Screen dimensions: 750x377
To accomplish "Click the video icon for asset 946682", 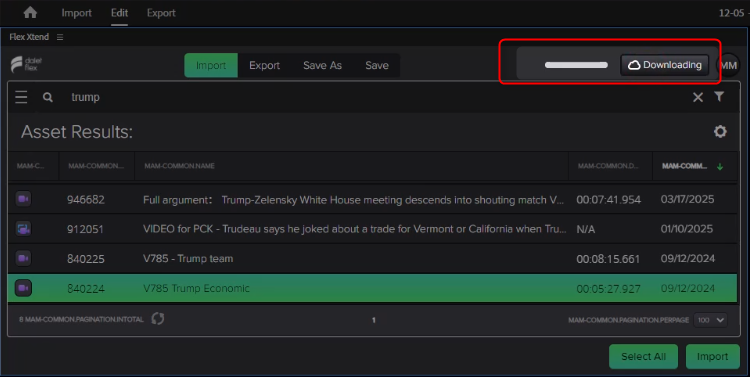I will pyautogui.click(x=23, y=199).
